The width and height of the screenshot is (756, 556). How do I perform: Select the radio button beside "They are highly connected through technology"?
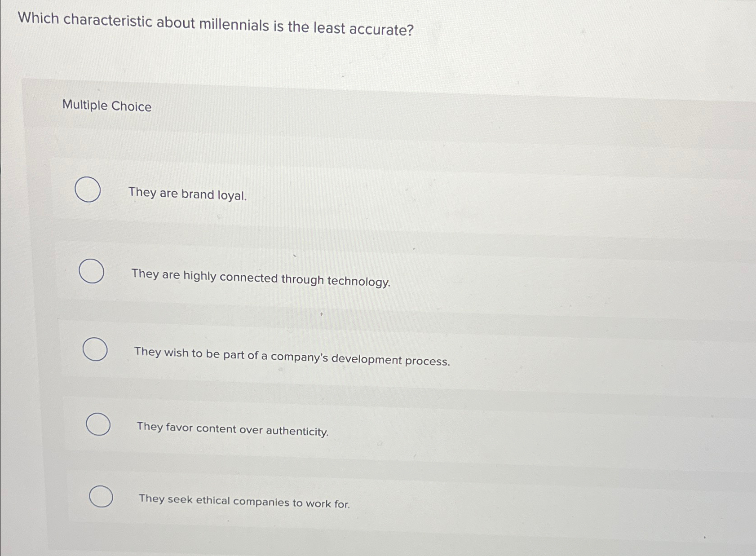pos(91,271)
